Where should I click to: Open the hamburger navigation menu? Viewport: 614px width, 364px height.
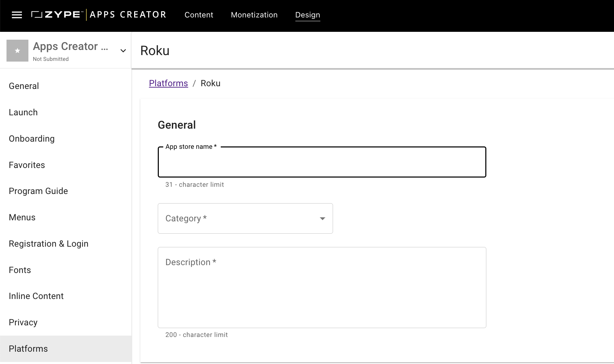click(x=17, y=15)
